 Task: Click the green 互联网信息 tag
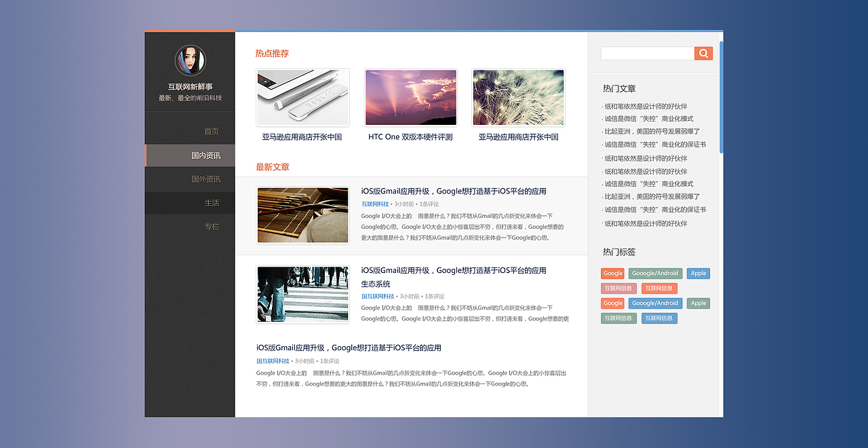click(x=618, y=318)
